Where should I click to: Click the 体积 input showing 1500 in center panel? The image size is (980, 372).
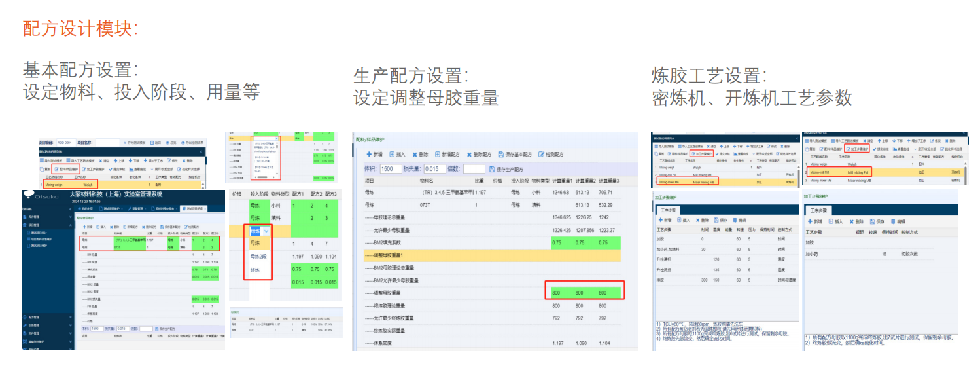coord(391,169)
